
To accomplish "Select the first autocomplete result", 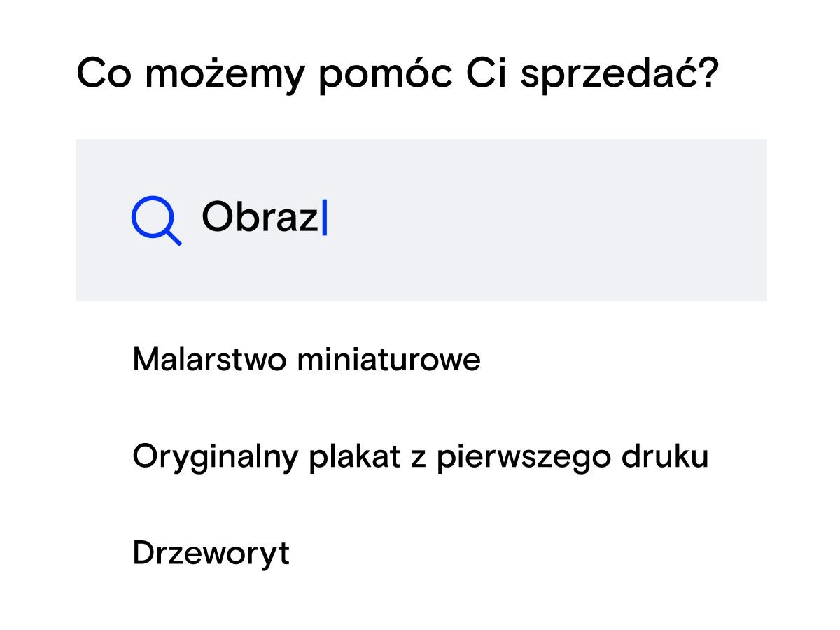I will pos(306,360).
